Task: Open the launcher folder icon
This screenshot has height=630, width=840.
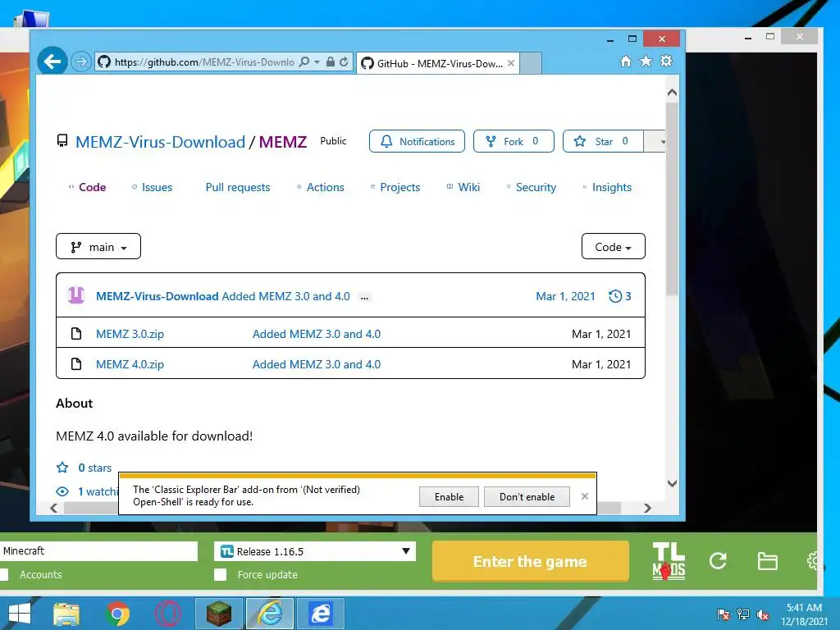Action: pyautogui.click(x=767, y=561)
